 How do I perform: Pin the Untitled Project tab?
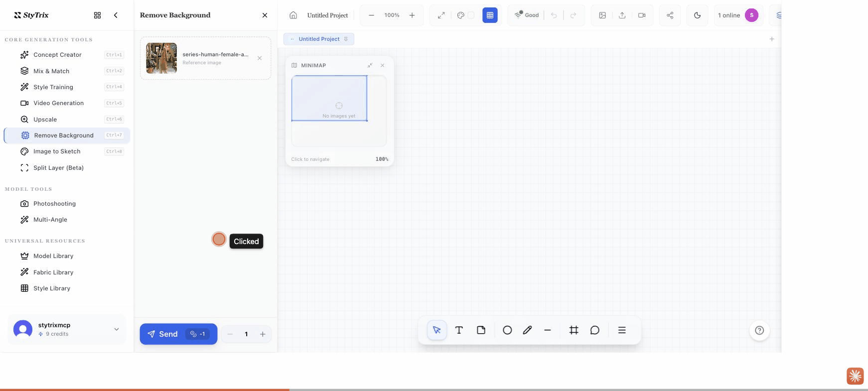click(x=346, y=39)
